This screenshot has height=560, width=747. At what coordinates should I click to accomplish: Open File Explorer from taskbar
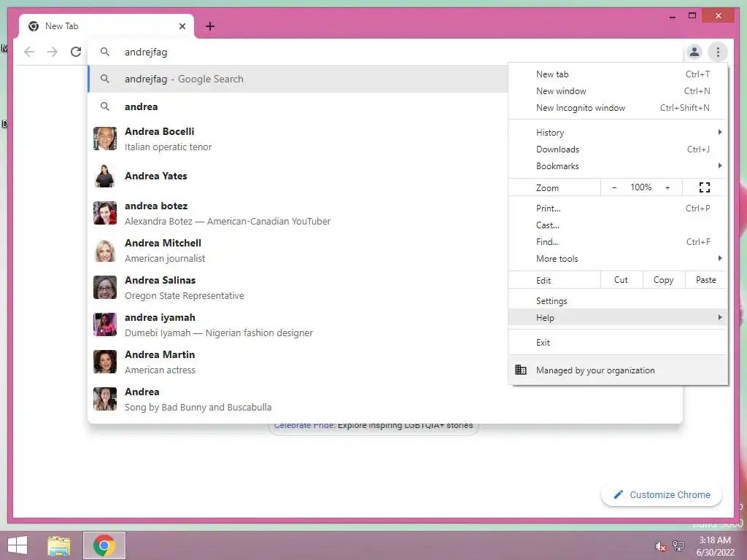point(59,545)
